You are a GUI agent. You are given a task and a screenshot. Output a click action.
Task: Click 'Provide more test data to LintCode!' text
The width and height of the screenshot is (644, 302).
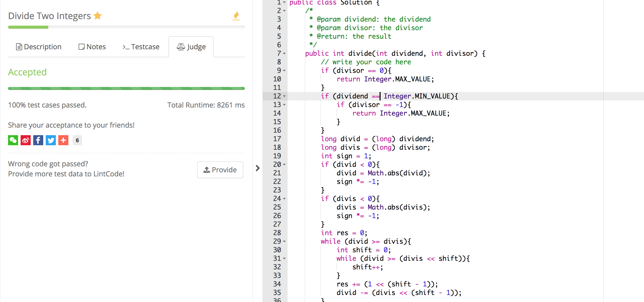pos(66,174)
